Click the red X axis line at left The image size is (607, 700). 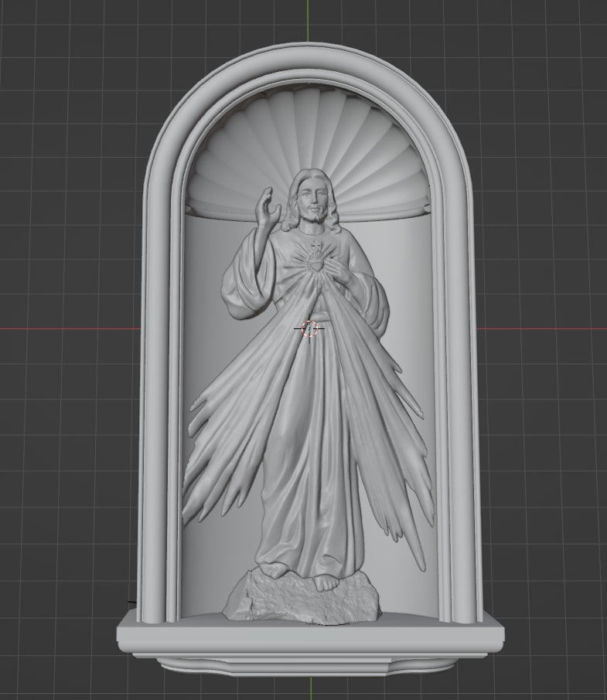tap(70, 328)
